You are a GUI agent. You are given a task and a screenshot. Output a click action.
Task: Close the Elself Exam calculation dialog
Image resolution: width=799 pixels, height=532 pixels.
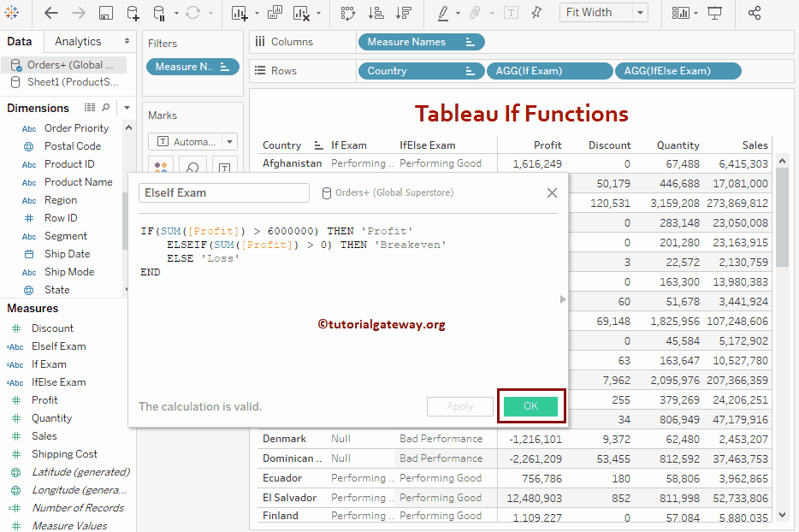552,192
